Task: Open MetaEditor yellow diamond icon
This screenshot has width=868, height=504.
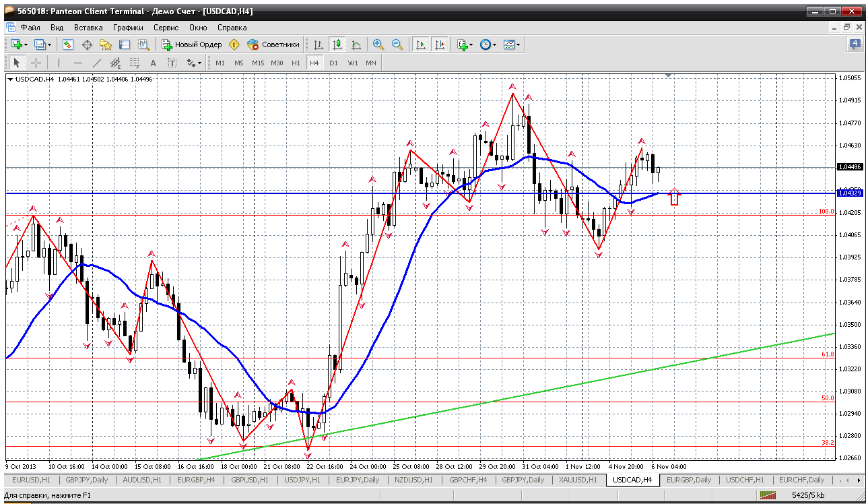Action: (x=234, y=44)
